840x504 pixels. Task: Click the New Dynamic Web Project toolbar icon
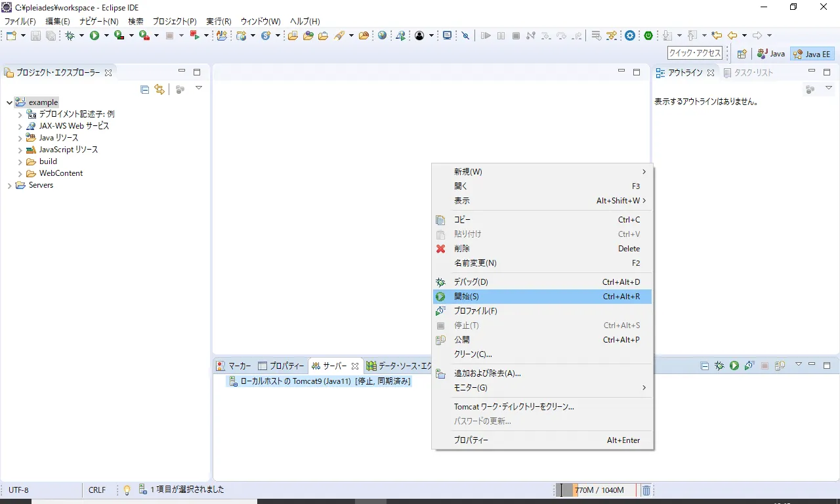pyautogui.click(x=241, y=35)
